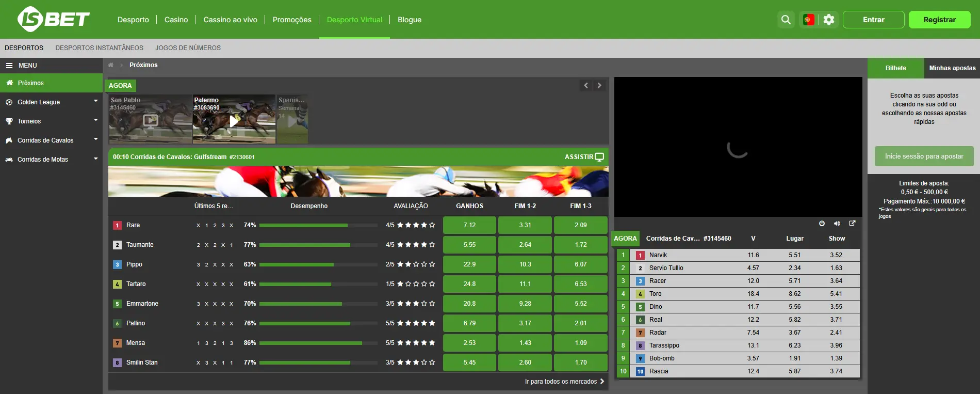The height and width of the screenshot is (394, 980).
Task: Expand the Torneios dropdown arrow
Action: tap(96, 120)
